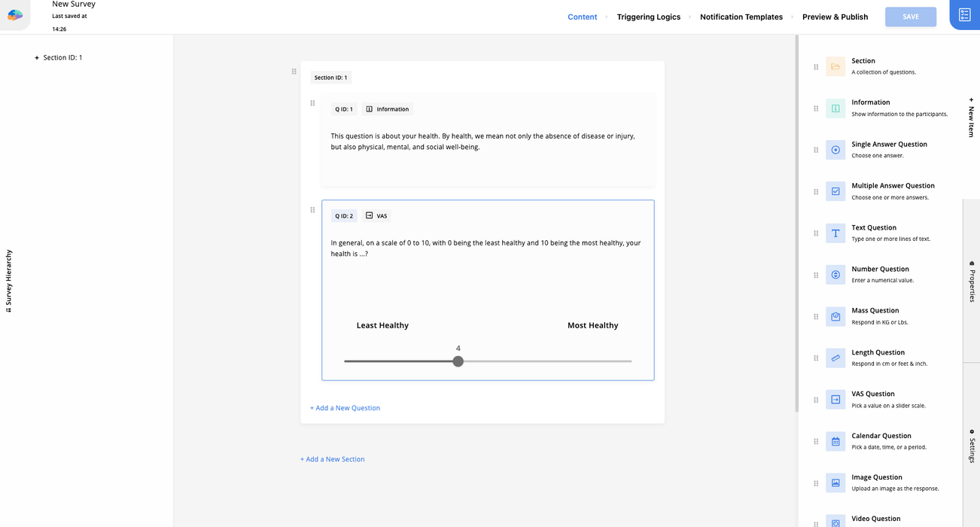Expand Section ID: 1 in survey hierarchy
The width and height of the screenshot is (980, 527).
[x=35, y=57]
